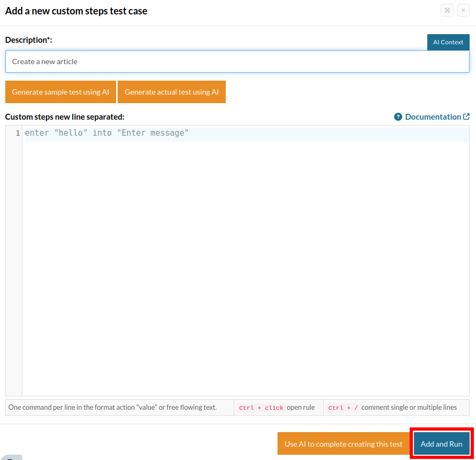The image size is (476, 460).
Task: Select line number 1 in editor gutter
Action: tap(18, 133)
